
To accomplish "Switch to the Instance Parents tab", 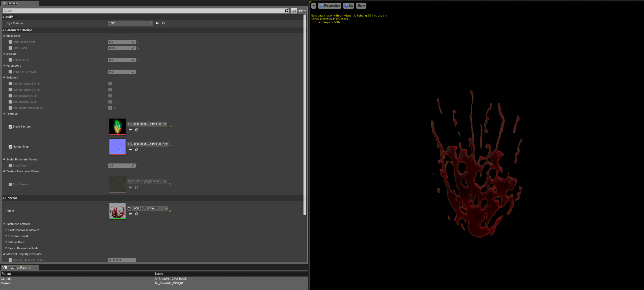I will [x=19, y=268].
